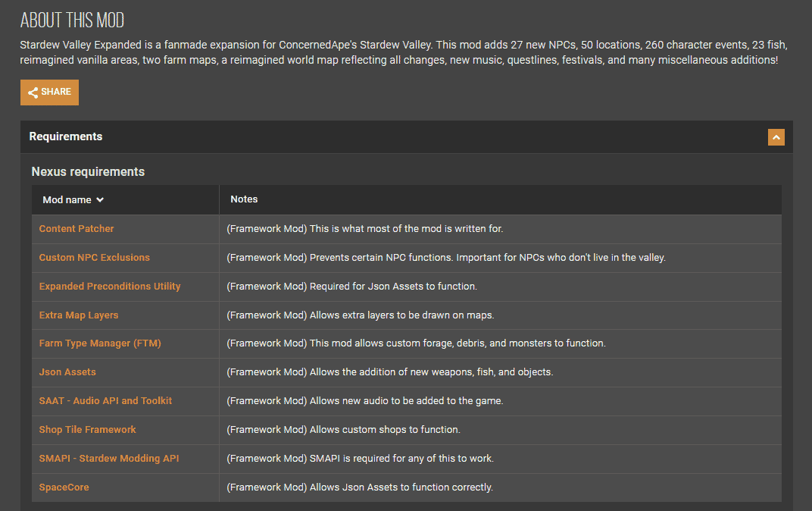812x511 pixels.
Task: Click the Content Patcher notes description text
Action: [x=364, y=229]
